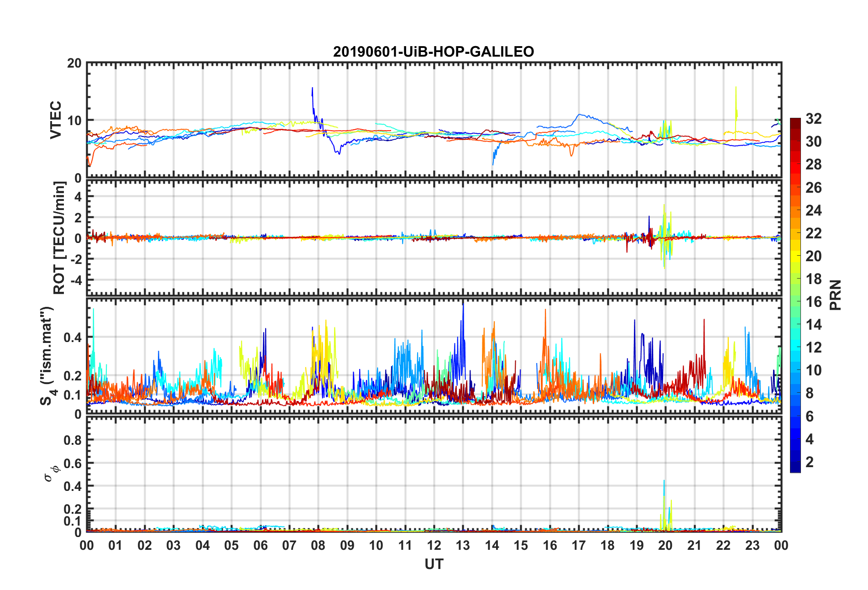
Task: Select the UT x-axis label
Action: (434, 564)
